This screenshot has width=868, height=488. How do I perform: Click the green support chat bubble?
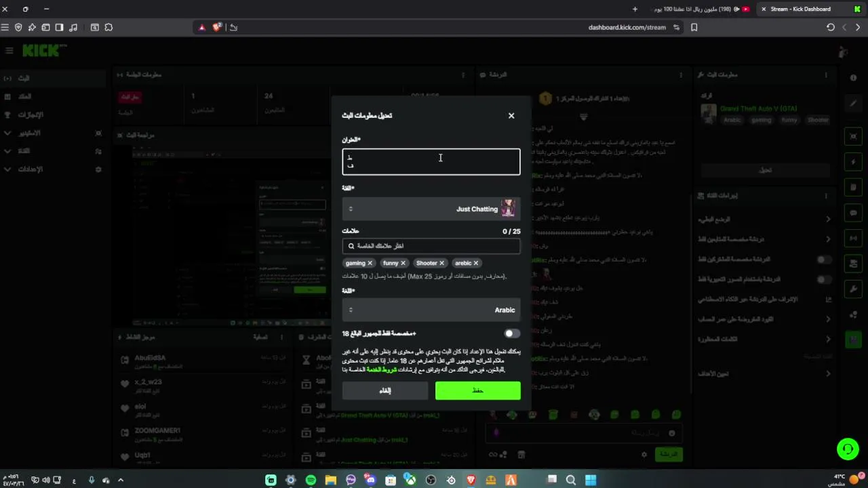coord(848,449)
